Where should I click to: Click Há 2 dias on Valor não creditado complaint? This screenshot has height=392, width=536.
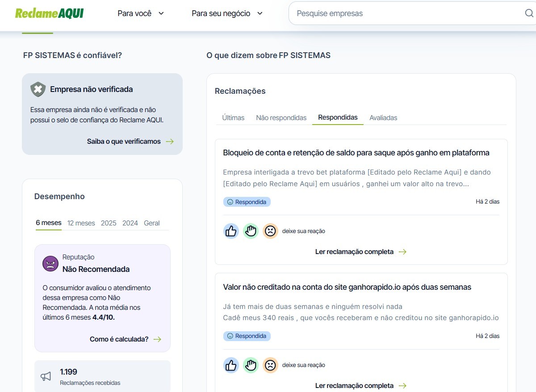tap(488, 336)
